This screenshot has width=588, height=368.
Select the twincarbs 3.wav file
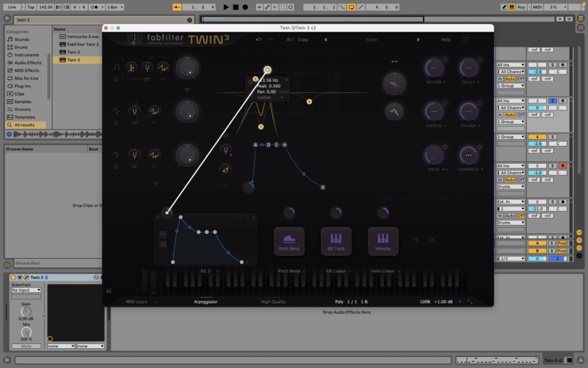coord(80,36)
